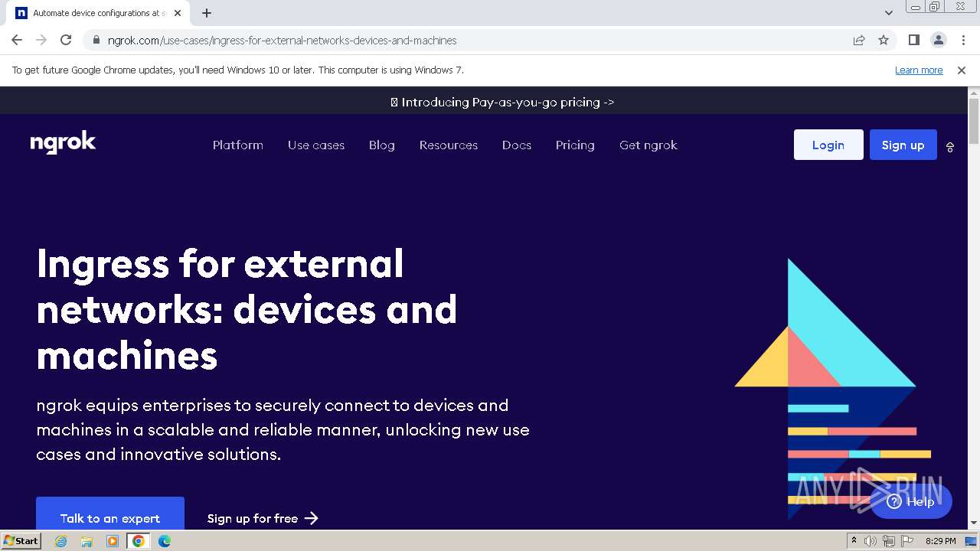980x551 pixels.
Task: Go to the Blog page
Action: tap(382, 145)
